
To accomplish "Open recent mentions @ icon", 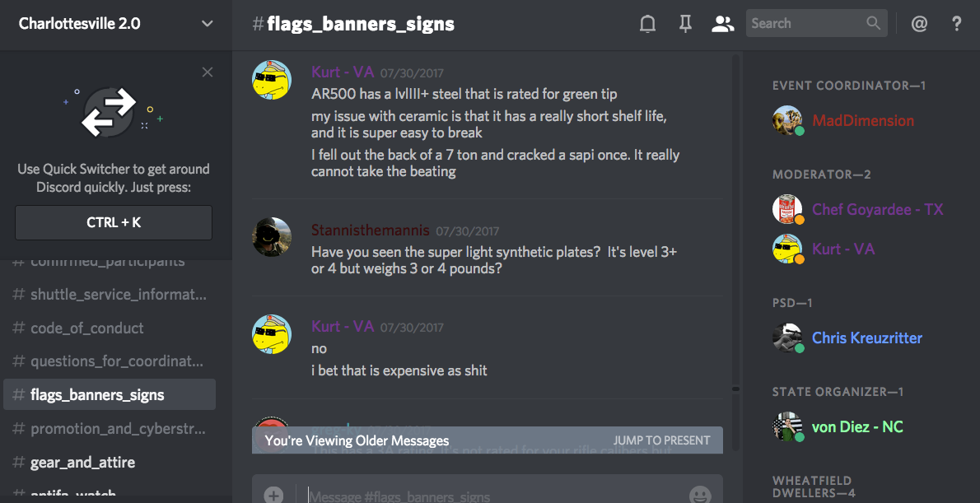I will click(919, 24).
